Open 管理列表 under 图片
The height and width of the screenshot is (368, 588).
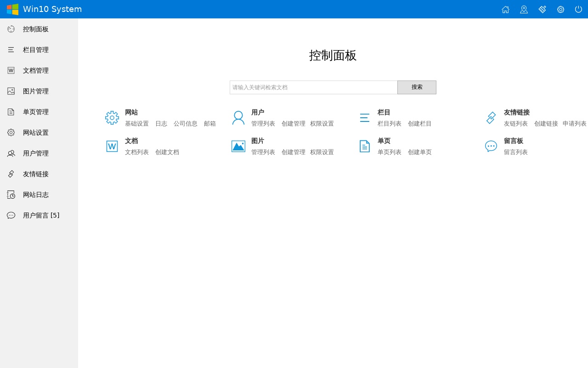pos(263,152)
